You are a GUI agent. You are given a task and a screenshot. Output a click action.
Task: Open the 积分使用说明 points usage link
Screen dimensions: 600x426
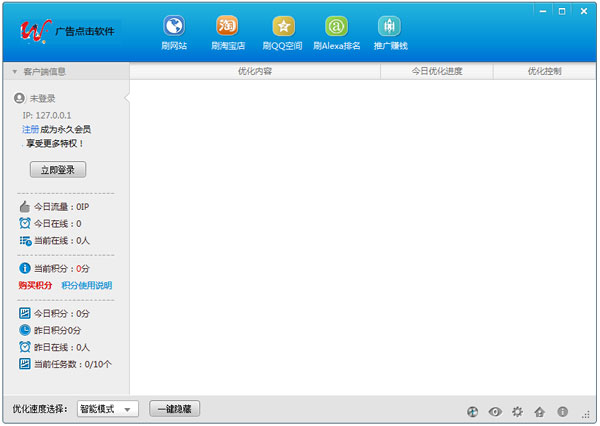89,286
